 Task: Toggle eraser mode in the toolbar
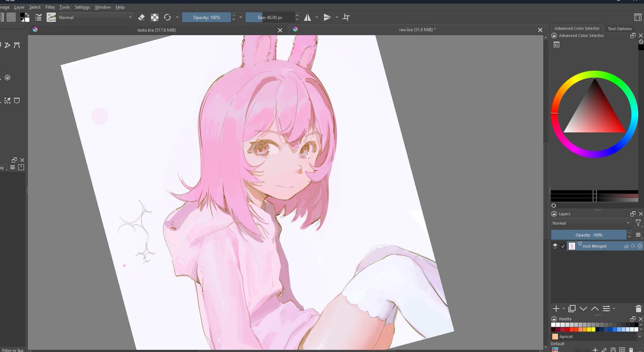pos(141,17)
